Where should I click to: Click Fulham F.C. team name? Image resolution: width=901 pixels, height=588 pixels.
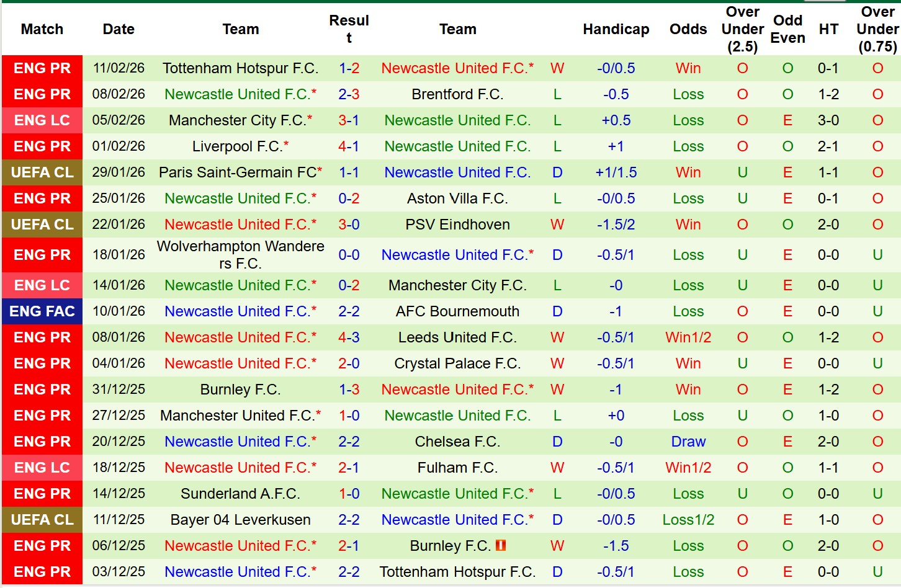pyautogui.click(x=457, y=468)
